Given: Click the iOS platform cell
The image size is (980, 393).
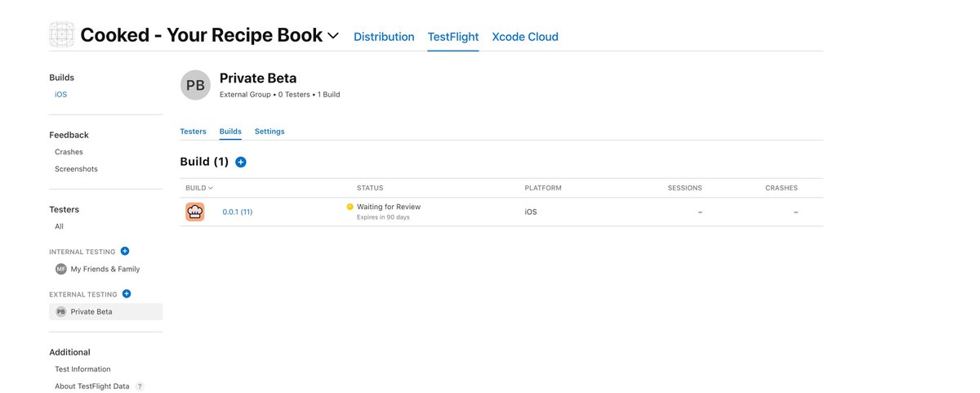Looking at the screenshot, I should pos(531,212).
